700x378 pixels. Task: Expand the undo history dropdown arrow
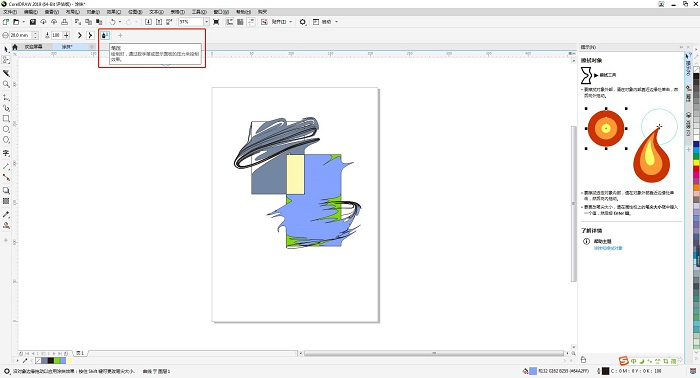120,22
